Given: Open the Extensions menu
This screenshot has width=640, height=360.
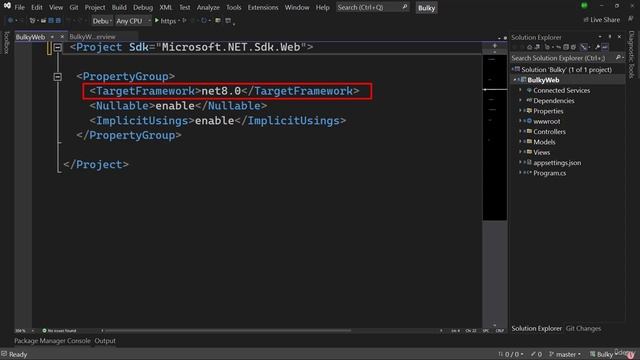Looking at the screenshot, I should point(263,7).
